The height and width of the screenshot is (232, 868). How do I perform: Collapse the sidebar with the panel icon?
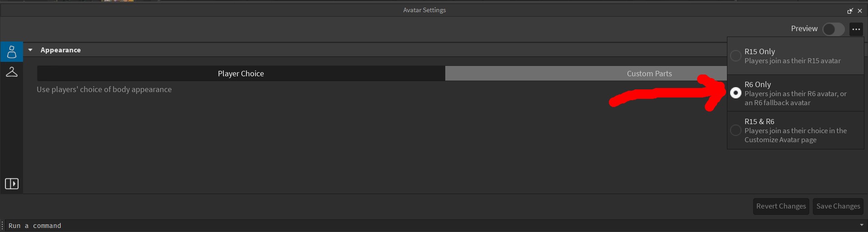[12, 184]
